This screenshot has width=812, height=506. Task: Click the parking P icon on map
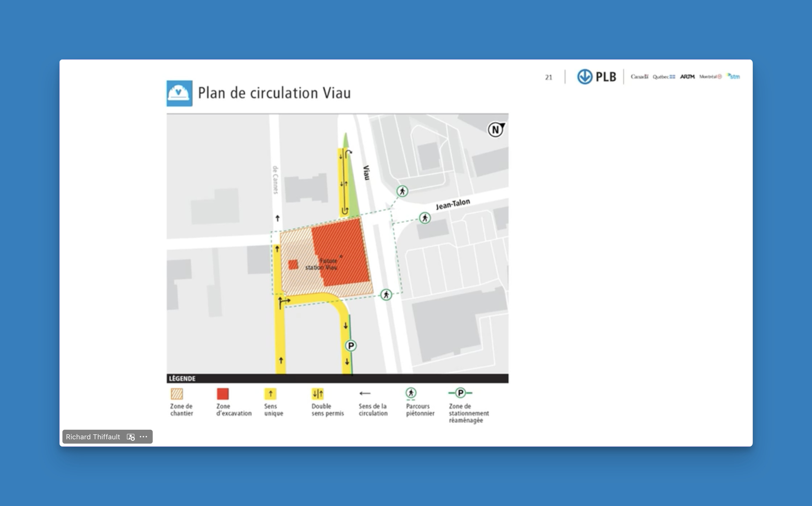tap(351, 346)
